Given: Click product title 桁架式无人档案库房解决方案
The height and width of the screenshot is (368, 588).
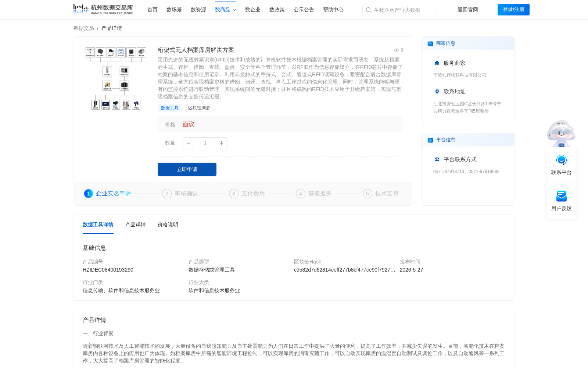Looking at the screenshot, I should 196,50.
